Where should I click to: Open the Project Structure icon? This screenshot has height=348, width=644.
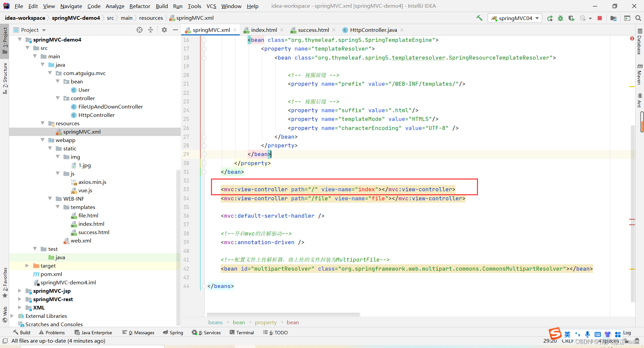point(613,18)
